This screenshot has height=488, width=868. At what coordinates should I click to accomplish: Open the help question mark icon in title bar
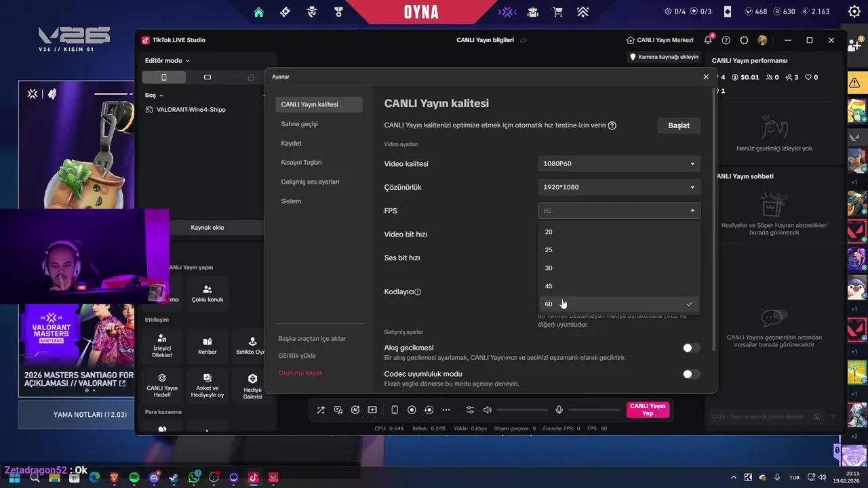click(x=726, y=40)
